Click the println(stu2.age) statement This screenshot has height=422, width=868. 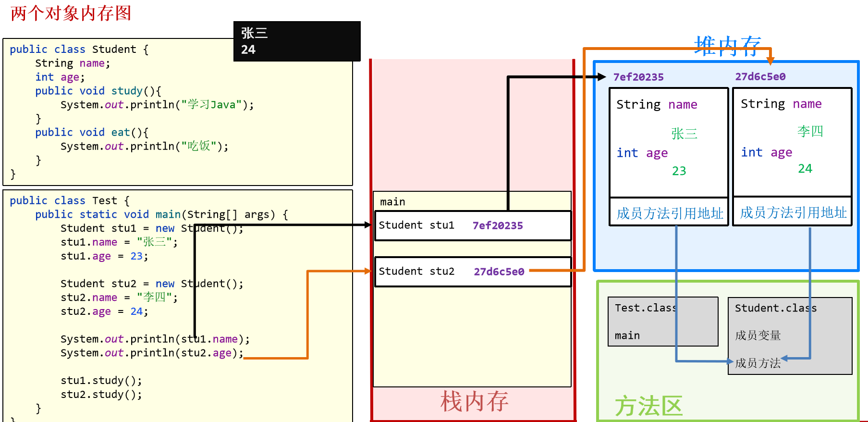click(x=152, y=353)
